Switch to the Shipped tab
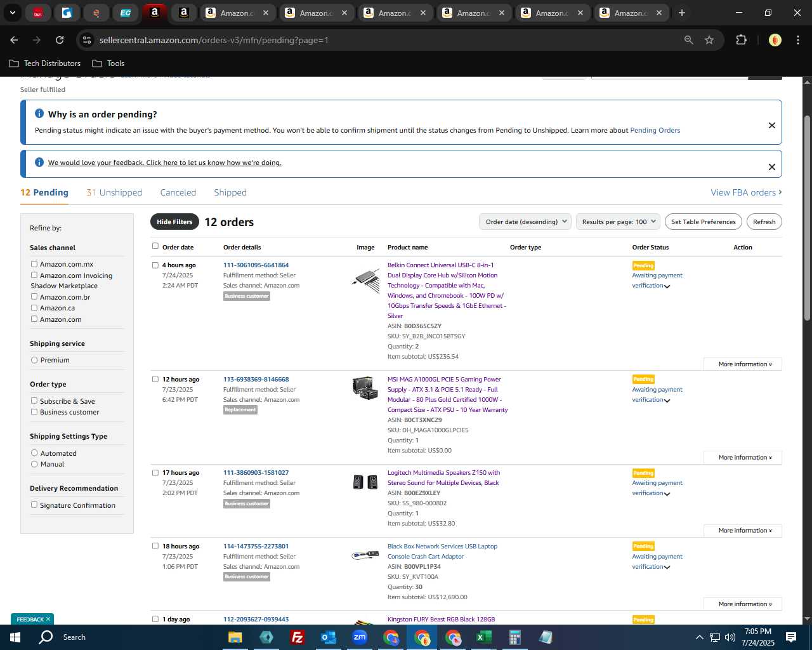Screen dimensions: 812x650 [x=230, y=192]
